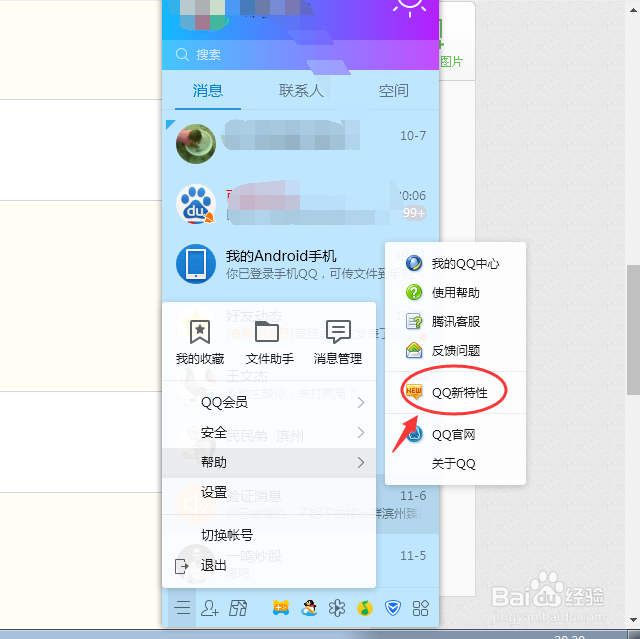Open the application manager grid icon
The height and width of the screenshot is (639, 640).
click(420, 608)
